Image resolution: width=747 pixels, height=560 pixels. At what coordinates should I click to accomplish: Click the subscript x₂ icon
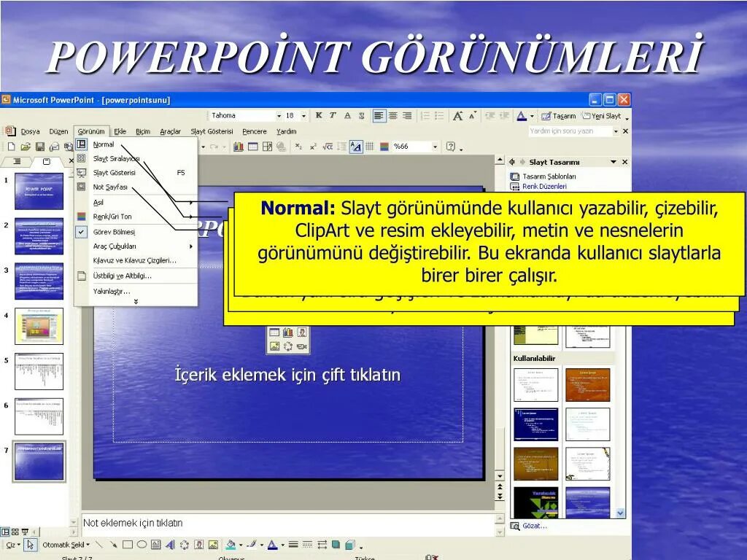click(x=298, y=147)
